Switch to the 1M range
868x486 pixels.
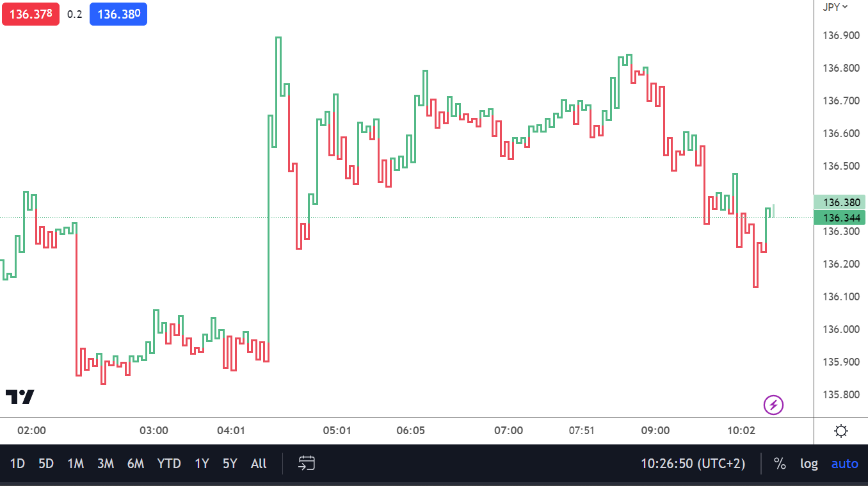[x=76, y=464]
